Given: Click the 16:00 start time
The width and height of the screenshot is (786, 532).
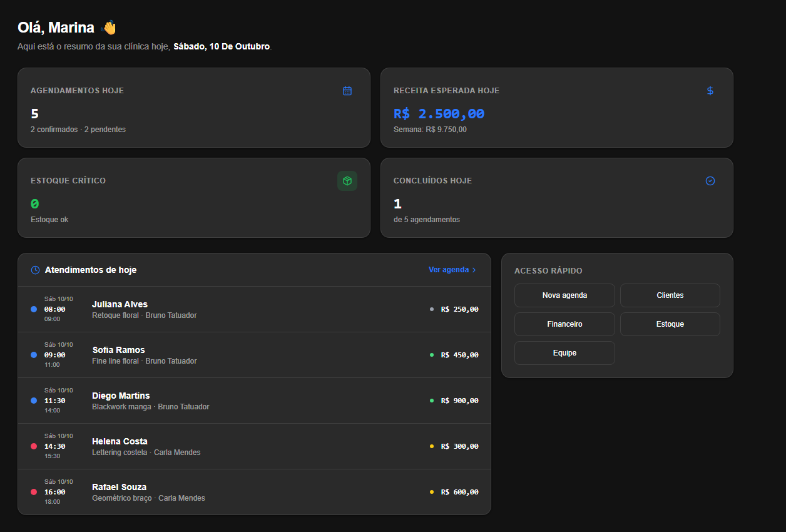Looking at the screenshot, I should point(55,492).
